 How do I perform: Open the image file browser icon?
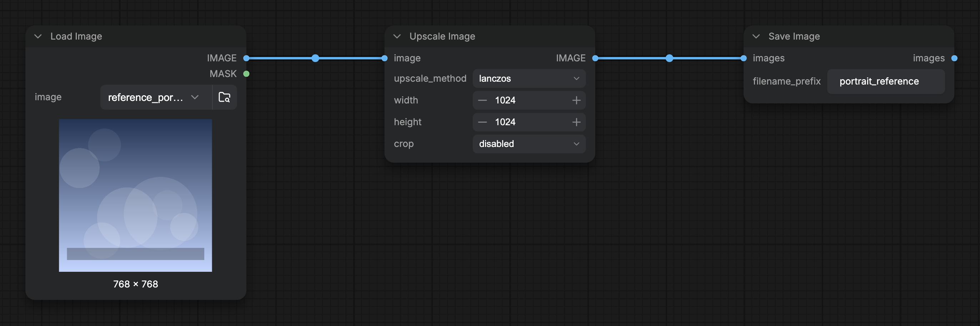(x=224, y=97)
